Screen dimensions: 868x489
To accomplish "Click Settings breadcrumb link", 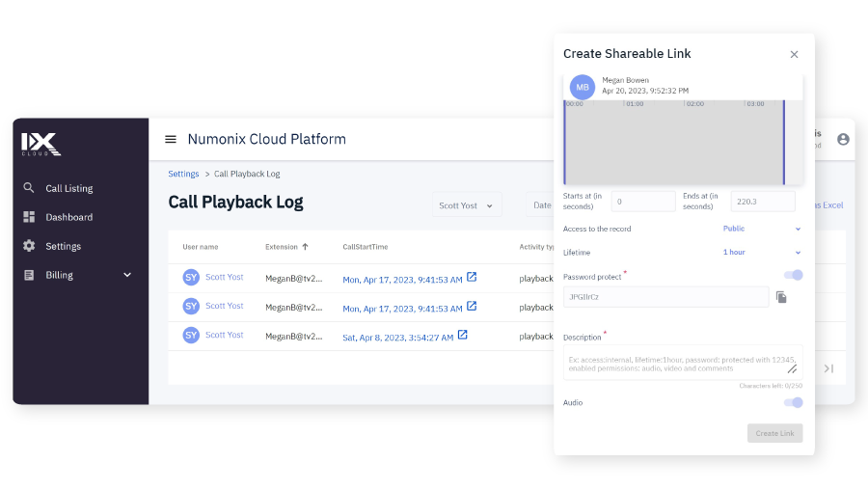I will [x=183, y=174].
